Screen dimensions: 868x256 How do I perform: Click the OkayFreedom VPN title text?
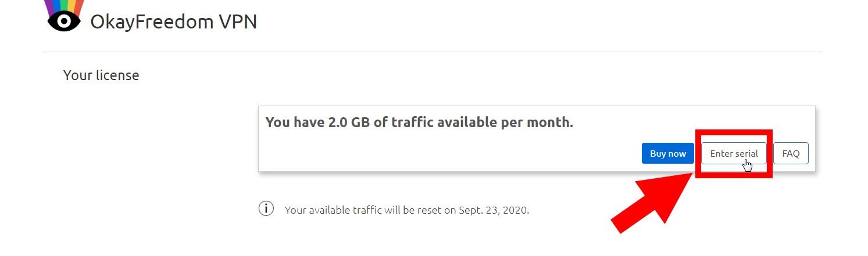173,22
